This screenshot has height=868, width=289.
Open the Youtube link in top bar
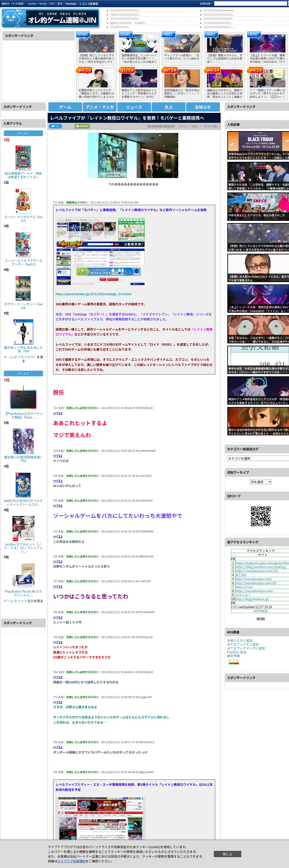coord(71,4)
